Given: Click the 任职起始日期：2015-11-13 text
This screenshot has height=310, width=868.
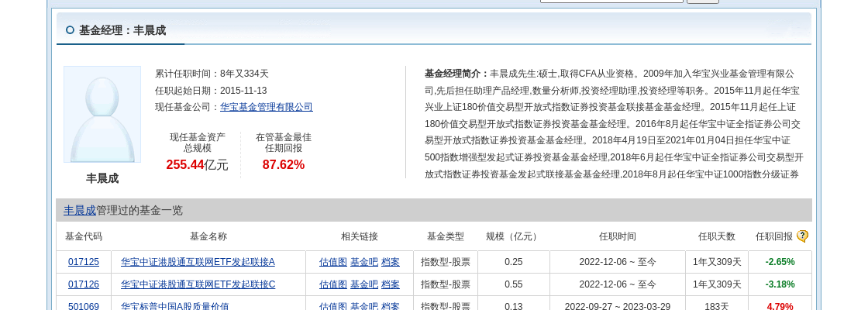Looking at the screenshot, I should coord(211,90).
